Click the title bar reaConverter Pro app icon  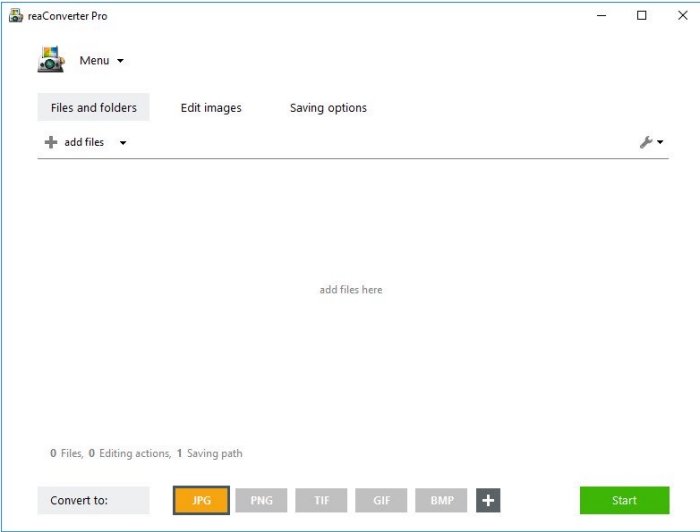pos(16,16)
